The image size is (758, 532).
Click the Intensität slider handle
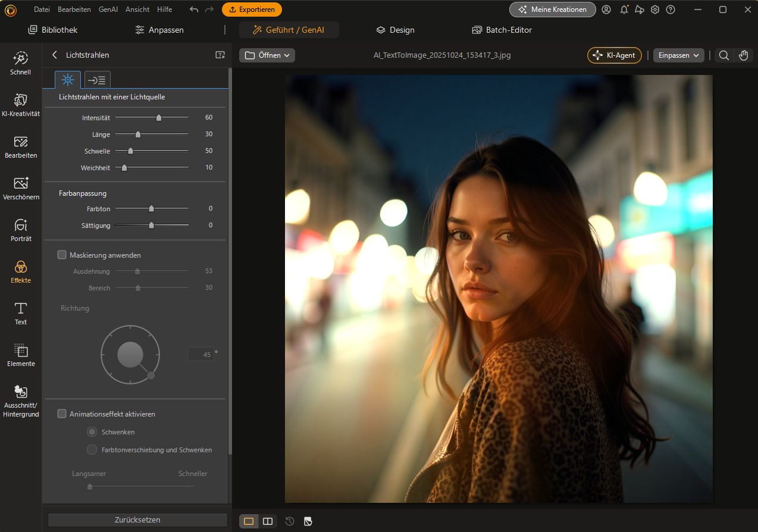(159, 118)
